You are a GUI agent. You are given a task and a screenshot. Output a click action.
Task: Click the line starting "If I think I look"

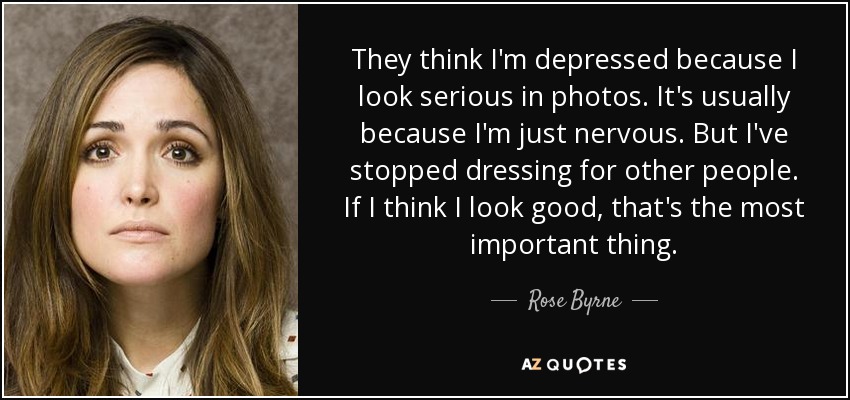tap(574, 208)
